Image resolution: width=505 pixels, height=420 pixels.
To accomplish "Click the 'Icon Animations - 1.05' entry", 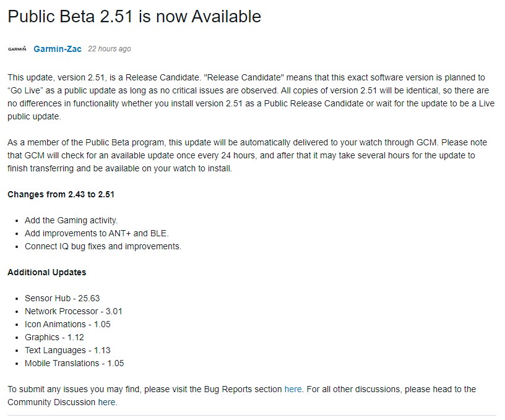I will (x=67, y=324).
